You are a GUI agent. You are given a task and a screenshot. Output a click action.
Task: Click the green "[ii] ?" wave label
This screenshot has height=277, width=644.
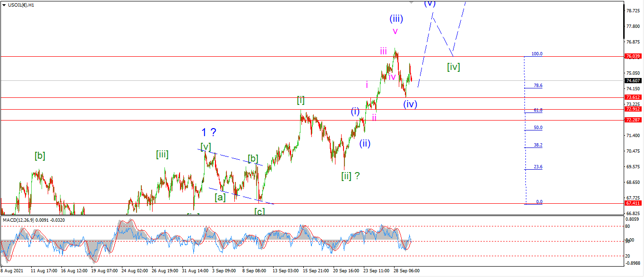pyautogui.click(x=351, y=176)
